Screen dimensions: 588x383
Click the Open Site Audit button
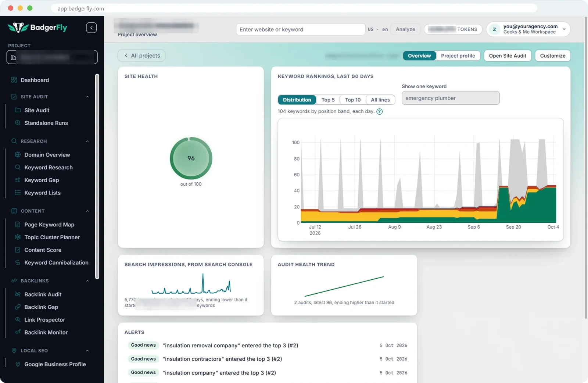point(508,56)
